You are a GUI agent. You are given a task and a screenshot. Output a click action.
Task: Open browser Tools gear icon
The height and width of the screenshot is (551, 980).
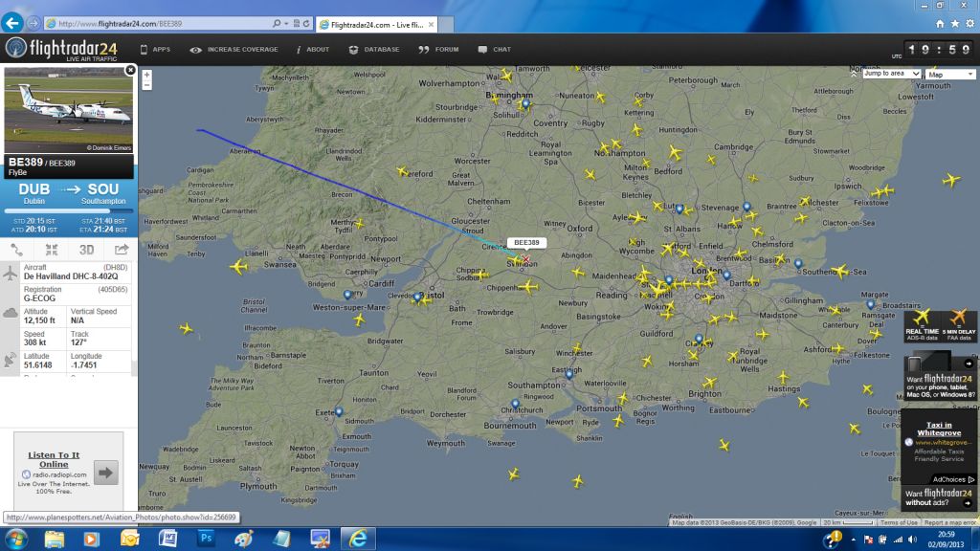[x=970, y=24]
